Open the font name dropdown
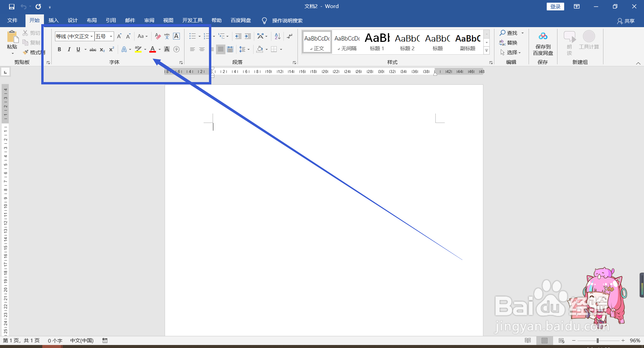This screenshot has width=644, height=348. pos(91,36)
